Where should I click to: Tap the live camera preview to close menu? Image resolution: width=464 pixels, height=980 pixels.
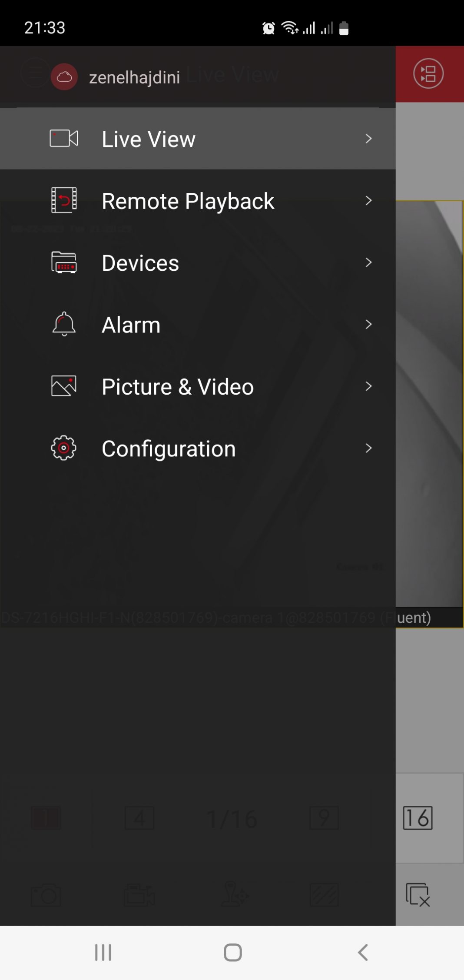coord(429,404)
